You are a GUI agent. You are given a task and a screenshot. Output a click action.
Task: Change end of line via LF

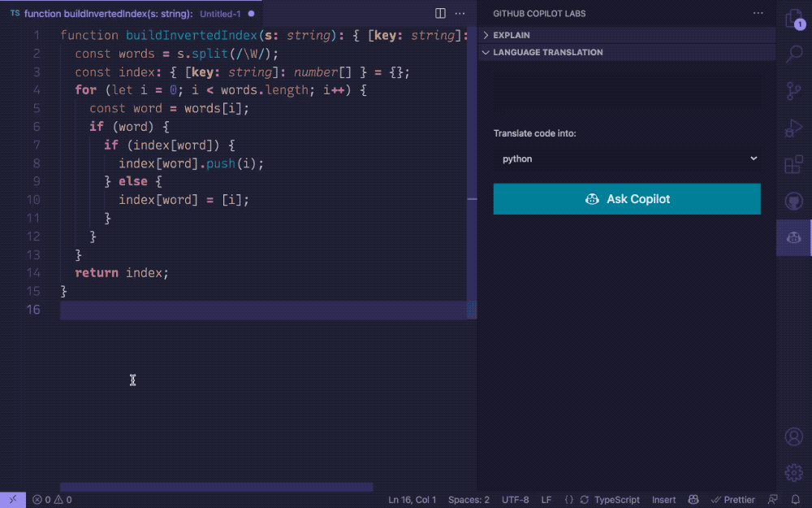tap(546, 500)
